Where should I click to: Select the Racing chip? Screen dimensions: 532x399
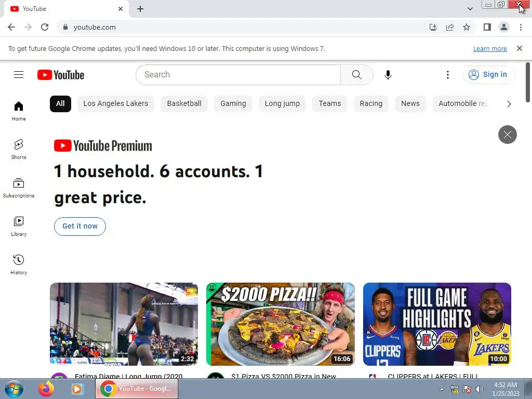click(371, 104)
